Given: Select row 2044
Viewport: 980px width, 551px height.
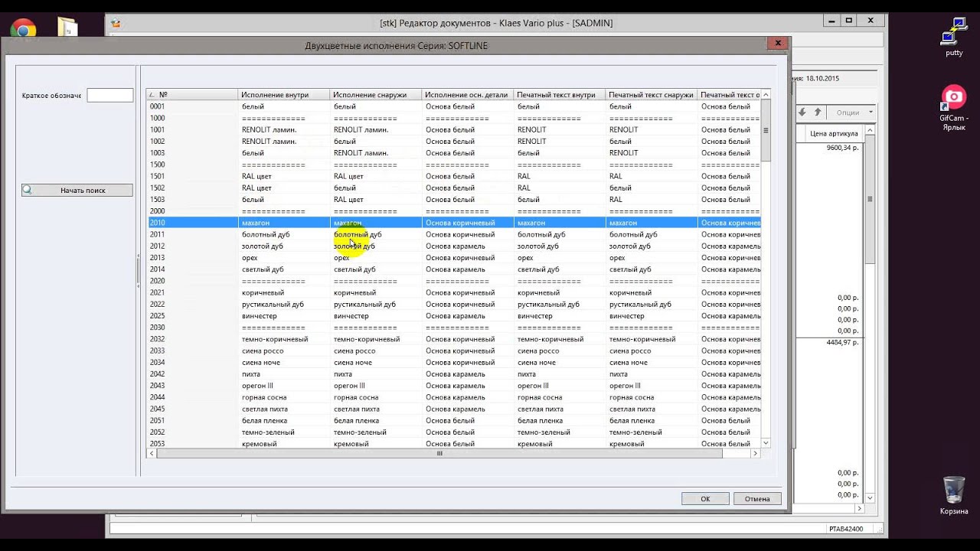Looking at the screenshot, I should coord(454,397).
